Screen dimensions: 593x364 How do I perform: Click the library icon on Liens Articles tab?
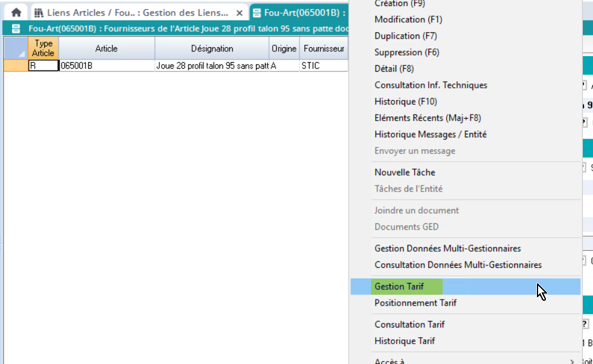[39, 13]
